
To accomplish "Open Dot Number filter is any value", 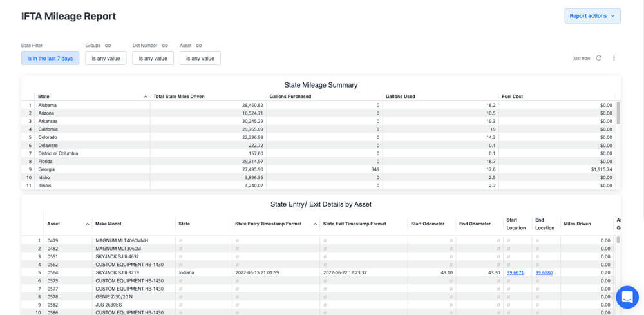I will [x=153, y=59].
